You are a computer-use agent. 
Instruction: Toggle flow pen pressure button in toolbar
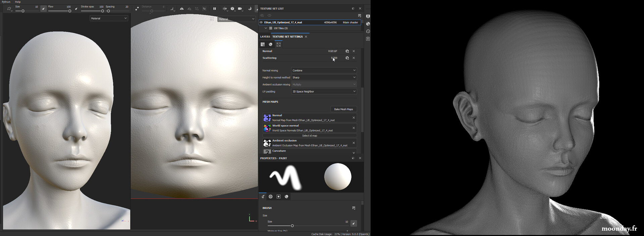pyautogui.click(x=76, y=9)
